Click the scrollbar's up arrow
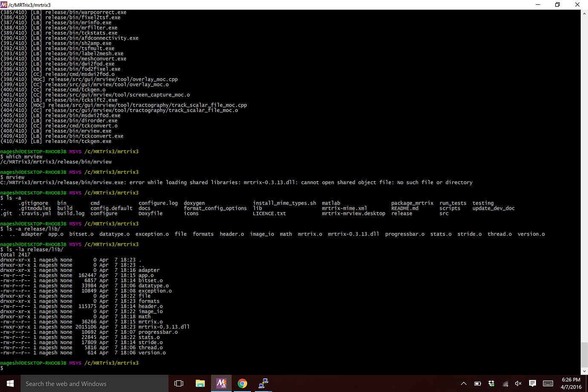 click(x=584, y=12)
